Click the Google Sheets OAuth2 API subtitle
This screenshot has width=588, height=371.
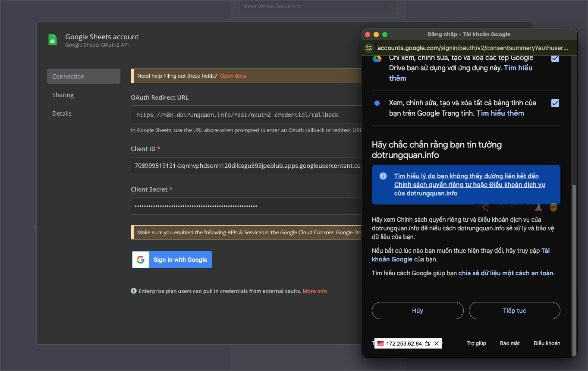(97, 45)
